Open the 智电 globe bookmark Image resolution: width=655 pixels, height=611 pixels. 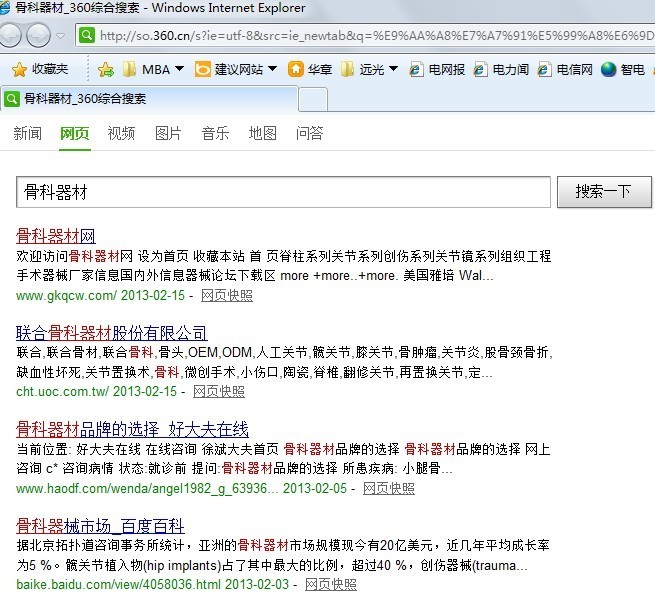(623, 69)
